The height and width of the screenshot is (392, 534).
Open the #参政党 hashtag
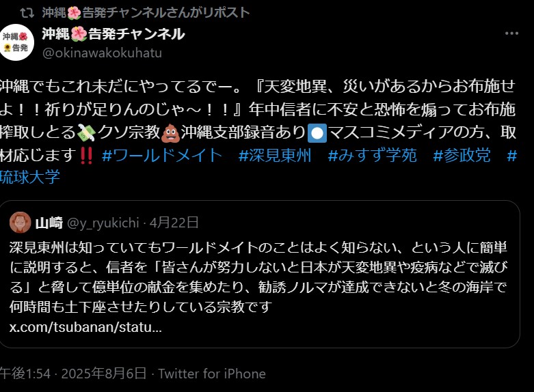click(x=462, y=156)
